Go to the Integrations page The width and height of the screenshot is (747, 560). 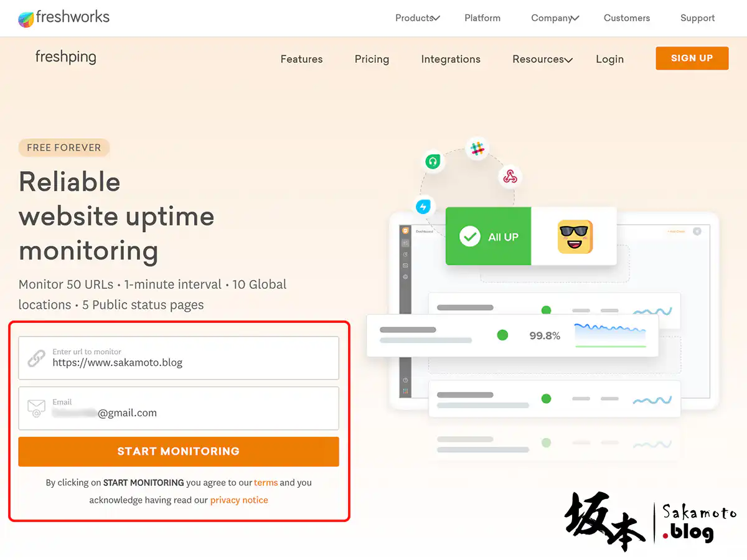tap(451, 59)
